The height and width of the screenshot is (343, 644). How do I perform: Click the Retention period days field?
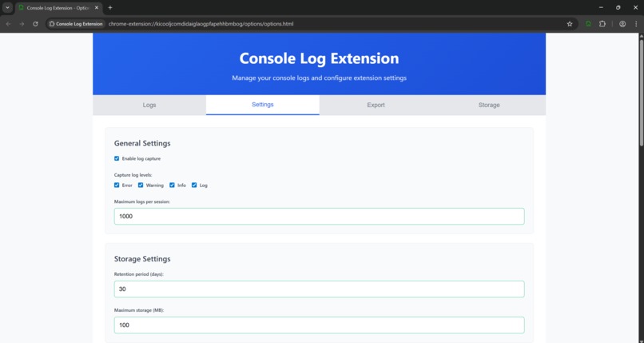pos(319,289)
